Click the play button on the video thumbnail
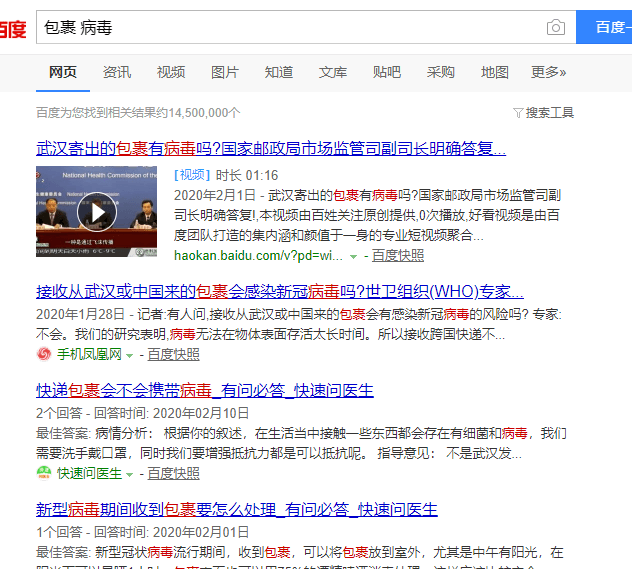The width and height of the screenshot is (632, 569). (x=97, y=212)
